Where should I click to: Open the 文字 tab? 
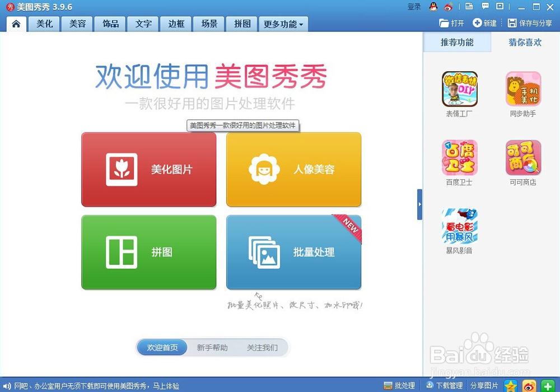tap(143, 24)
